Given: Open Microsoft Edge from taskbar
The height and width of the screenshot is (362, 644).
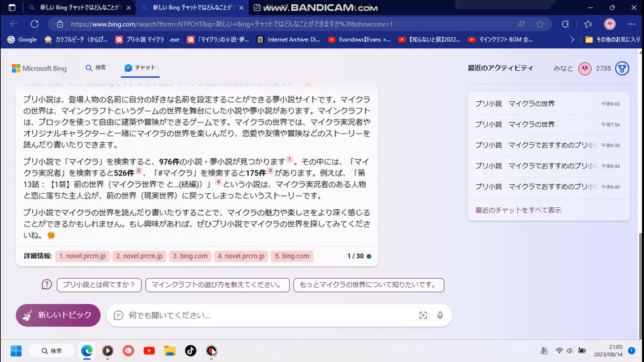Looking at the screenshot, I should pyautogui.click(x=87, y=351).
